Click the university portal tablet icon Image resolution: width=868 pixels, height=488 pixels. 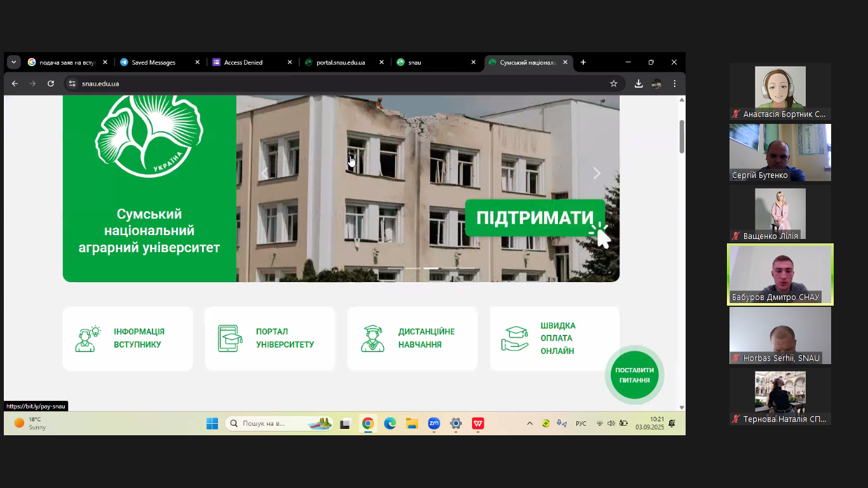click(x=230, y=339)
